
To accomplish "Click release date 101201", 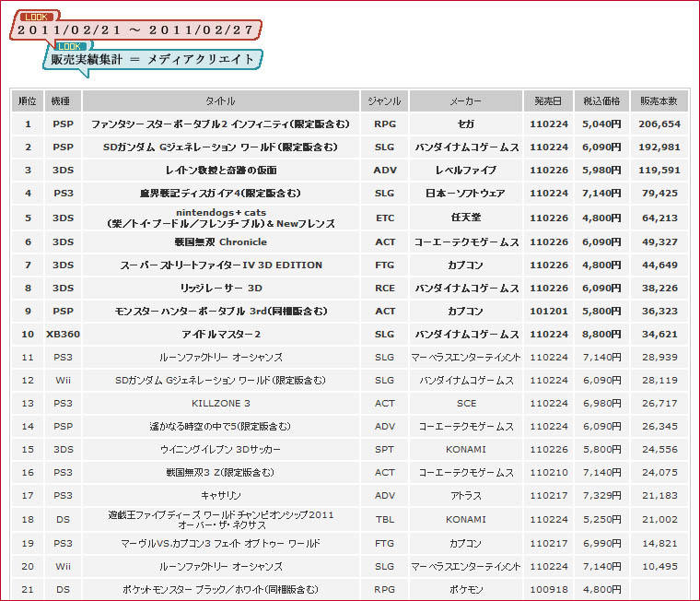I will 549,311.
